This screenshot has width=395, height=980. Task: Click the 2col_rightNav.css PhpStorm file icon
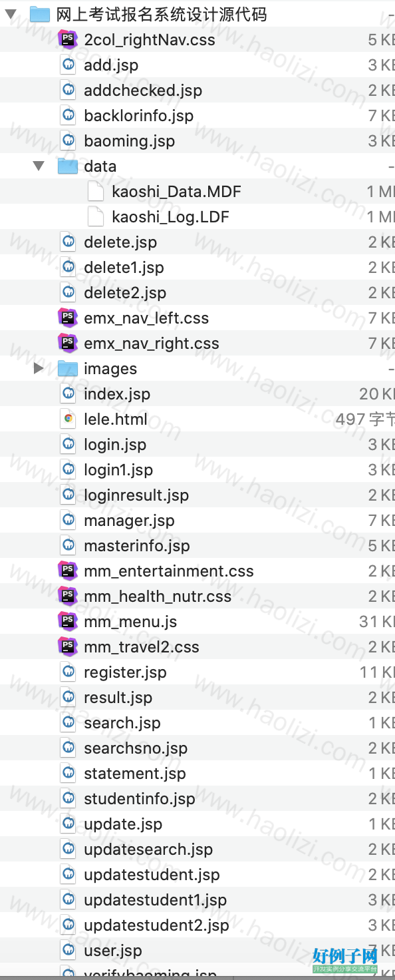coord(68,40)
